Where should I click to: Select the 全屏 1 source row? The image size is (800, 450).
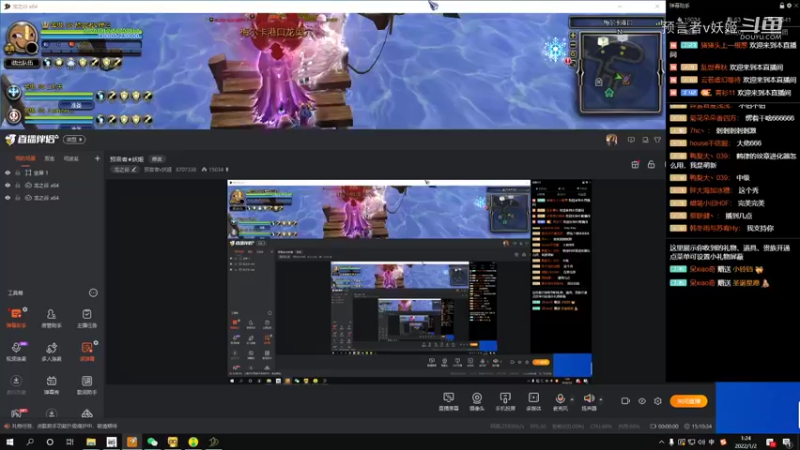click(52, 173)
